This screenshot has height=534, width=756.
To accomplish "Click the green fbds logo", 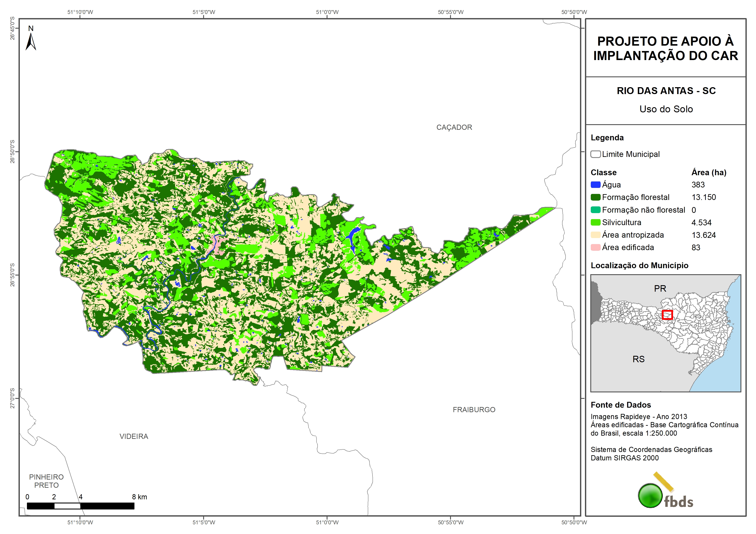I will (650, 495).
